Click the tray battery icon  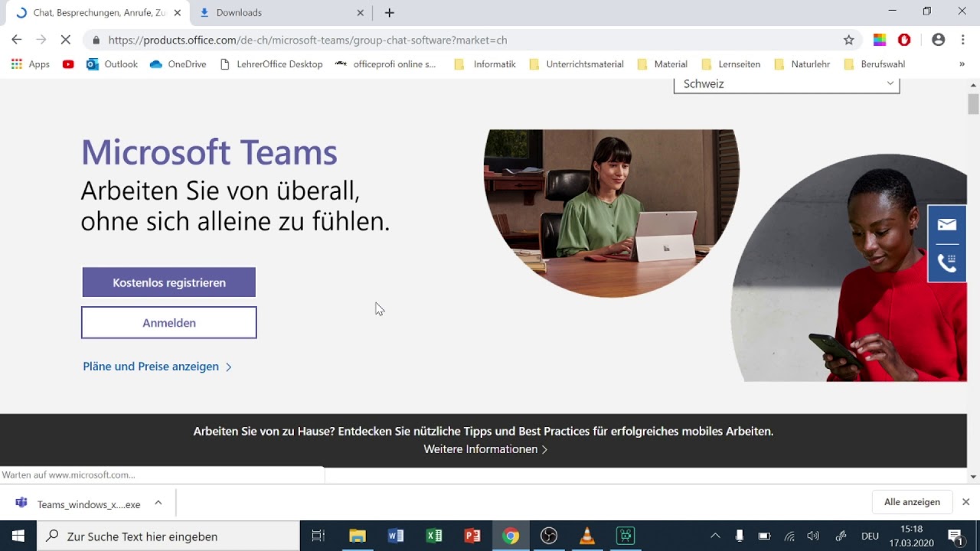pos(764,536)
